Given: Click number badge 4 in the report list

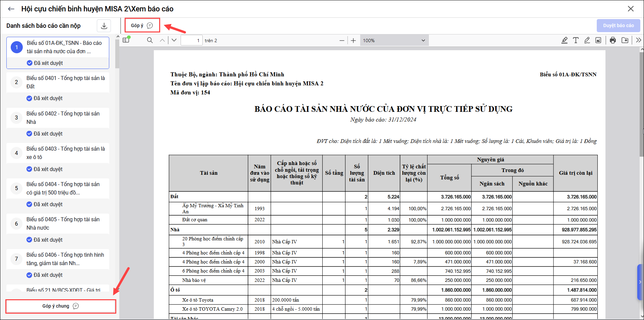Looking at the screenshot, I should (x=16, y=153).
